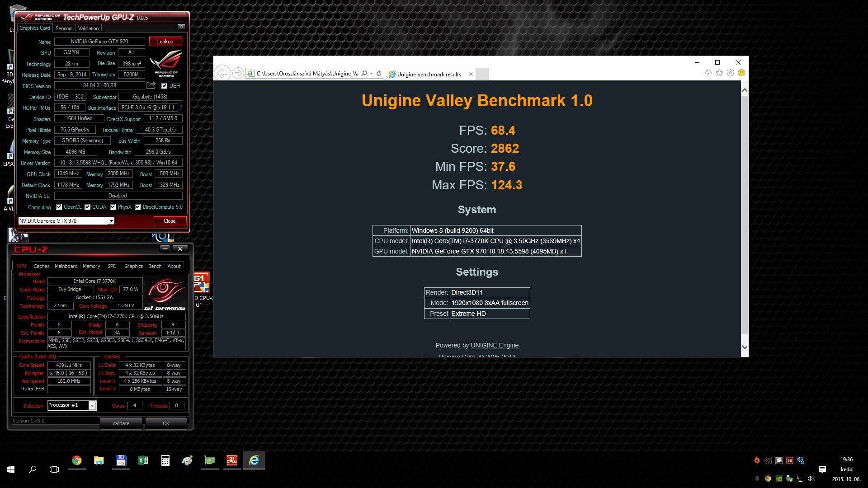Click the GPU-Z graphics card taskbar icon
Image resolution: width=868 pixels, height=488 pixels.
coord(210,460)
